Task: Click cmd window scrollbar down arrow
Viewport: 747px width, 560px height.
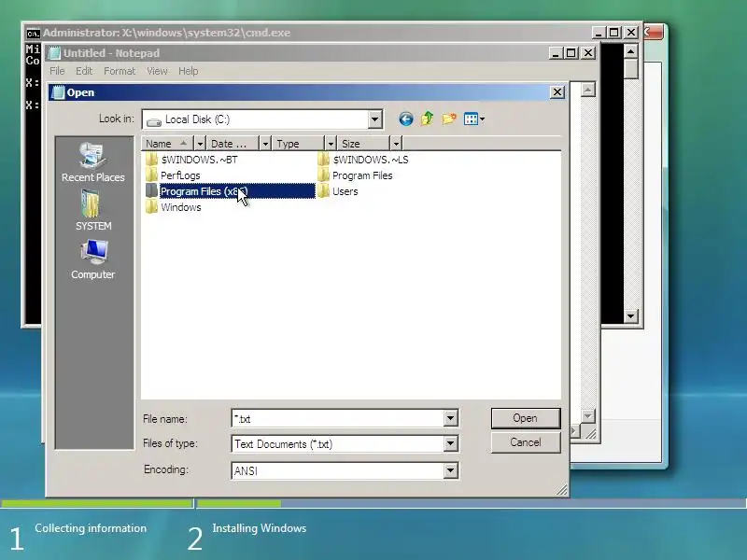Action: 631,315
